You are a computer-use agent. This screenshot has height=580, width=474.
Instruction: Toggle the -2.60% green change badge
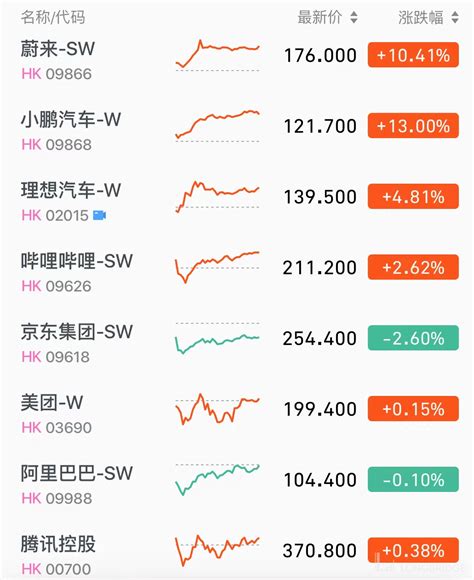413,338
